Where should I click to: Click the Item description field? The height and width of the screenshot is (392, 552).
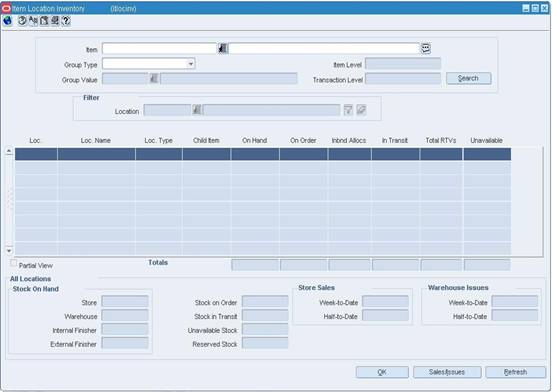(x=324, y=49)
